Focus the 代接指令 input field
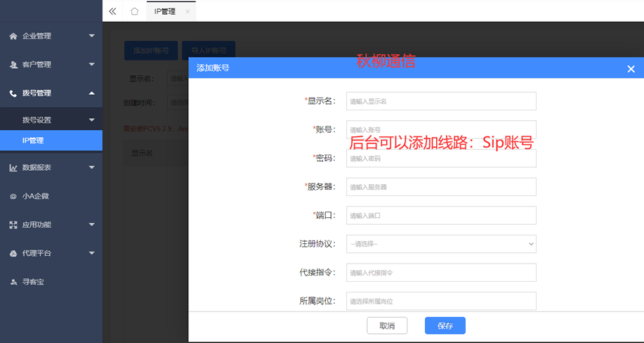Image resolution: width=644 pixels, height=343 pixels. 441,273
